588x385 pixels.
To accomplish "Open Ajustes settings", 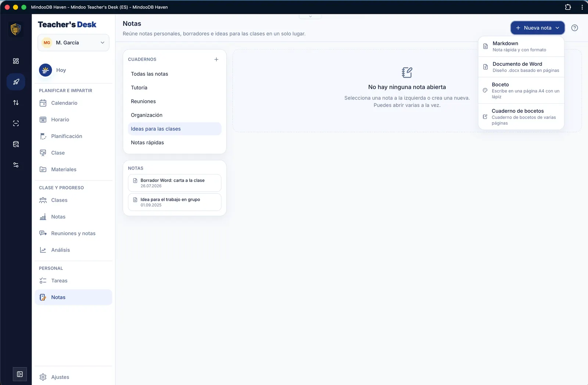I will pos(73,377).
